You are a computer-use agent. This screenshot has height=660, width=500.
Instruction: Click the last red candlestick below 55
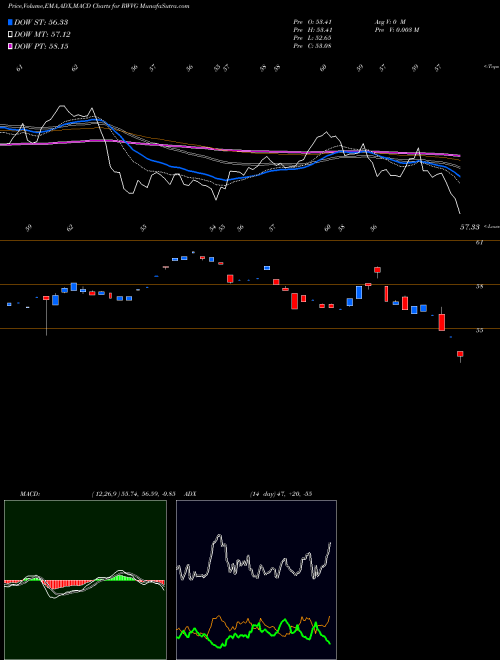coord(460,355)
